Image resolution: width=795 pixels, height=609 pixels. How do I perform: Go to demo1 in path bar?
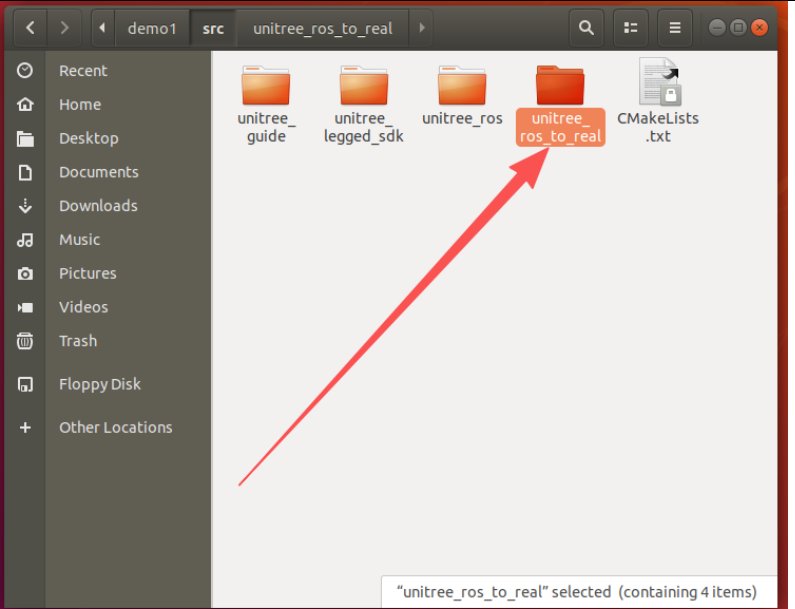[151, 28]
